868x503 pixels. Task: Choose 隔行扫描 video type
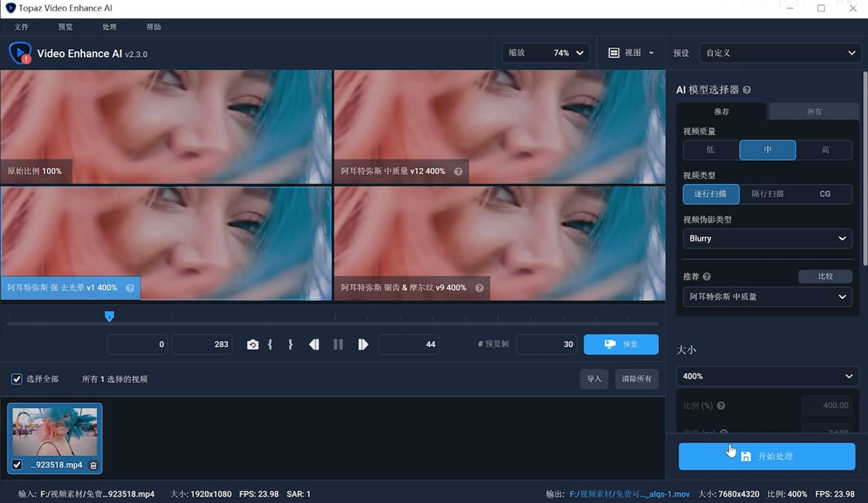click(768, 194)
